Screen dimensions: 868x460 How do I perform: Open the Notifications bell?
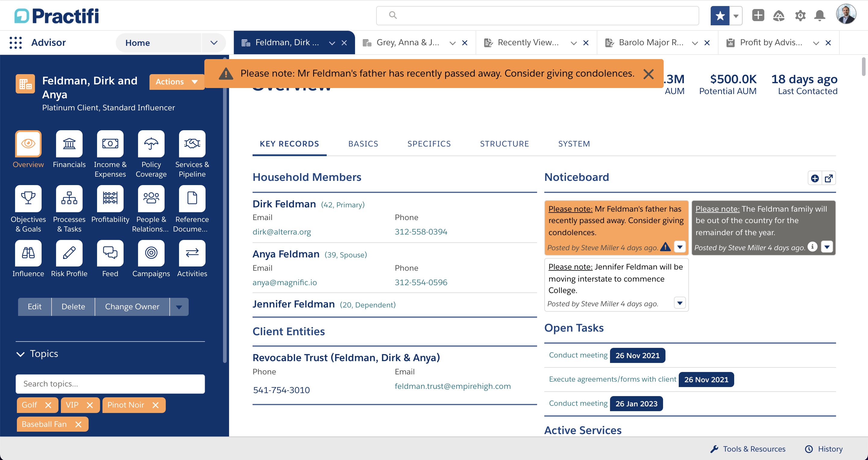point(820,15)
